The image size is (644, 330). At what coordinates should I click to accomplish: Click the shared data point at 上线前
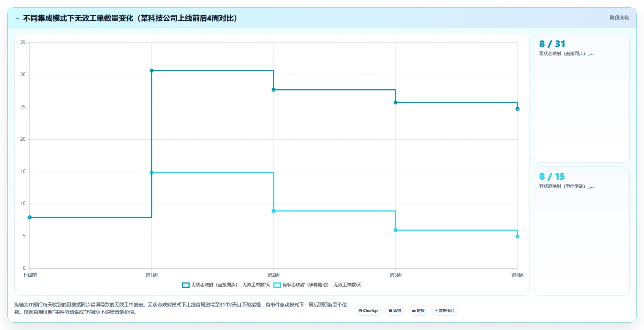pyautogui.click(x=30, y=218)
